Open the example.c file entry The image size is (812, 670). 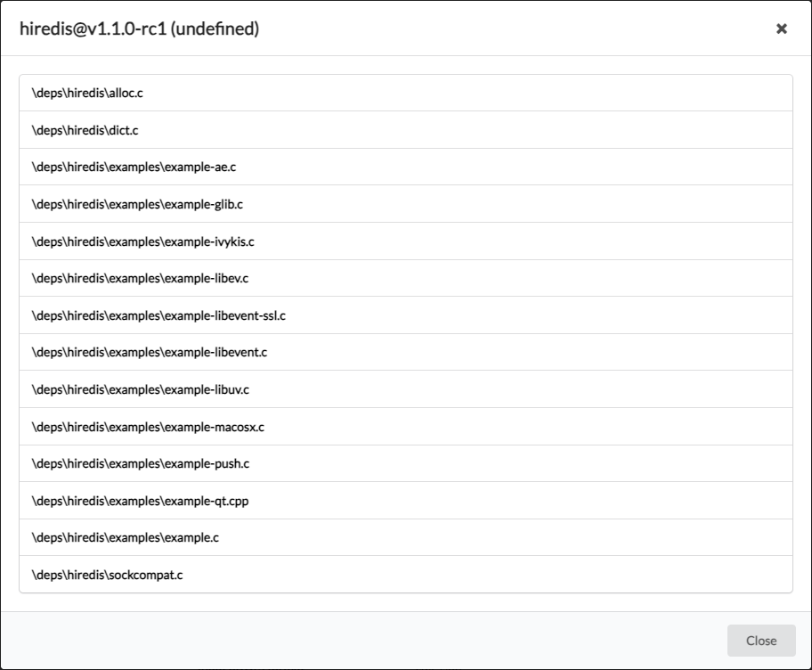(x=125, y=538)
